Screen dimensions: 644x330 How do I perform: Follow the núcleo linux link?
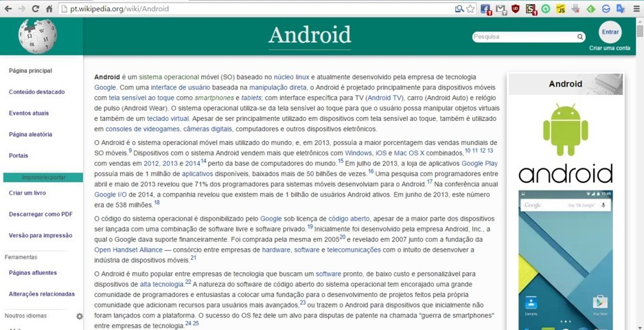tap(292, 77)
